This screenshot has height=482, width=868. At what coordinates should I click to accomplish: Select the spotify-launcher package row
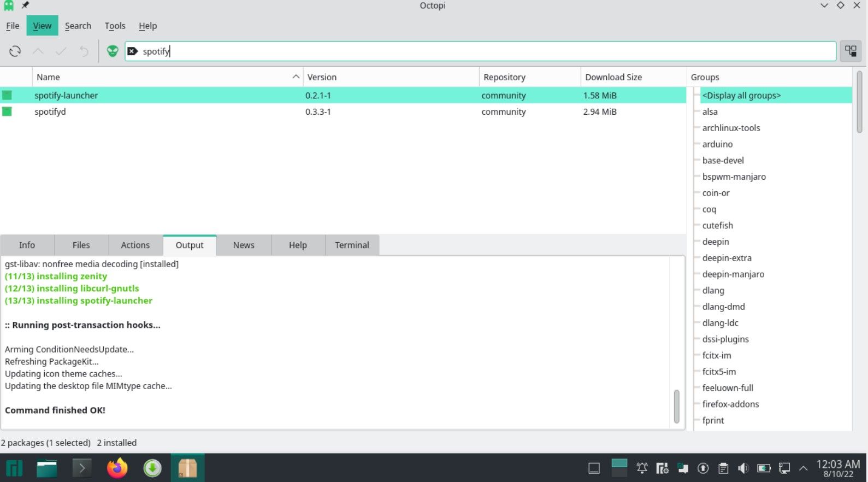pyautogui.click(x=343, y=95)
